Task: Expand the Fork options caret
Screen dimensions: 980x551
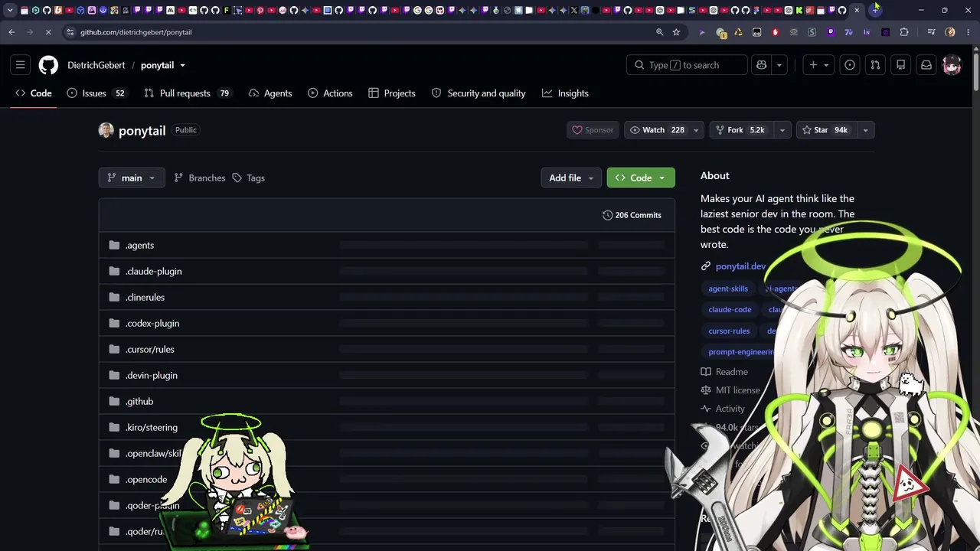Action: (x=782, y=130)
